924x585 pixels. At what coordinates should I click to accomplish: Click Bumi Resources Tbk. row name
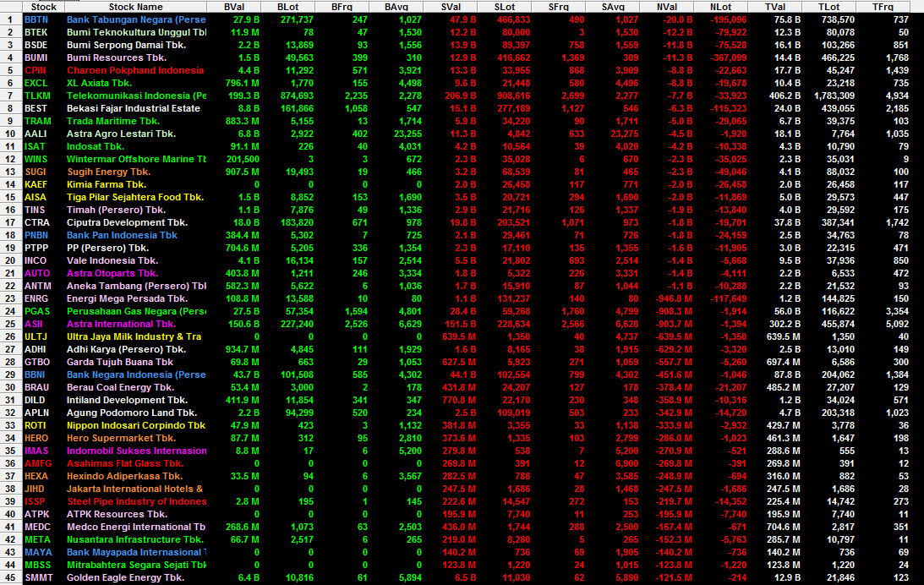[x=117, y=57]
